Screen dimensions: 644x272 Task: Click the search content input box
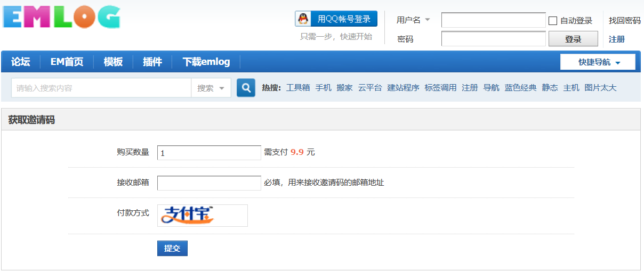click(x=101, y=88)
